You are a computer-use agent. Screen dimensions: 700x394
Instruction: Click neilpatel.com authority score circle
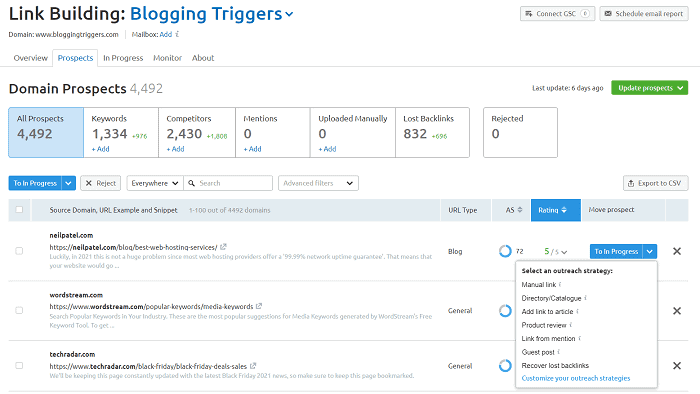pos(505,251)
